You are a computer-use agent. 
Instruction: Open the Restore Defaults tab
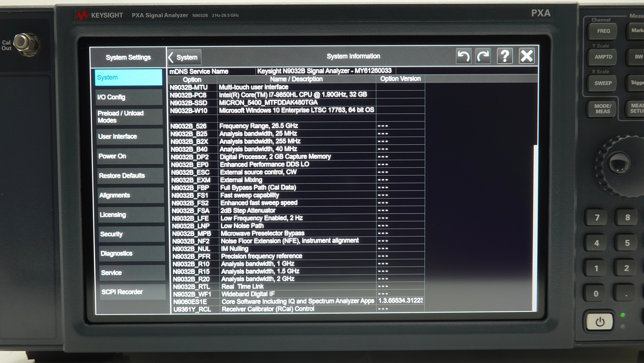(x=130, y=176)
